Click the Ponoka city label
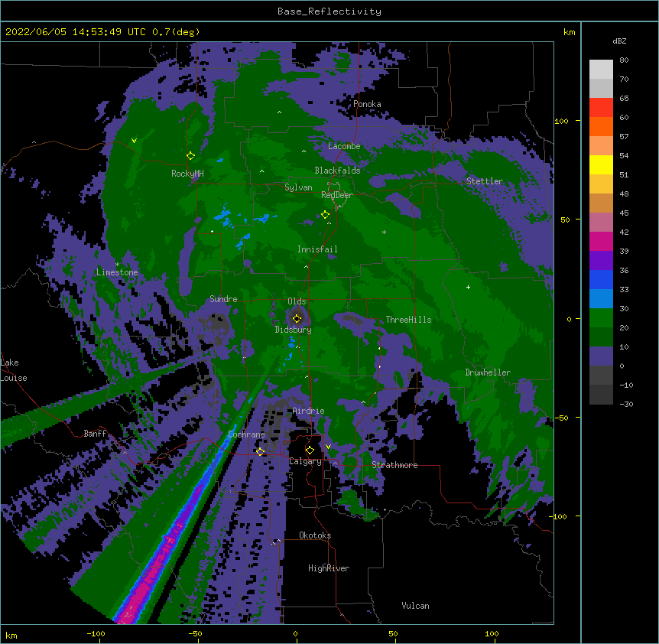This screenshot has width=659, height=644. 367,104
